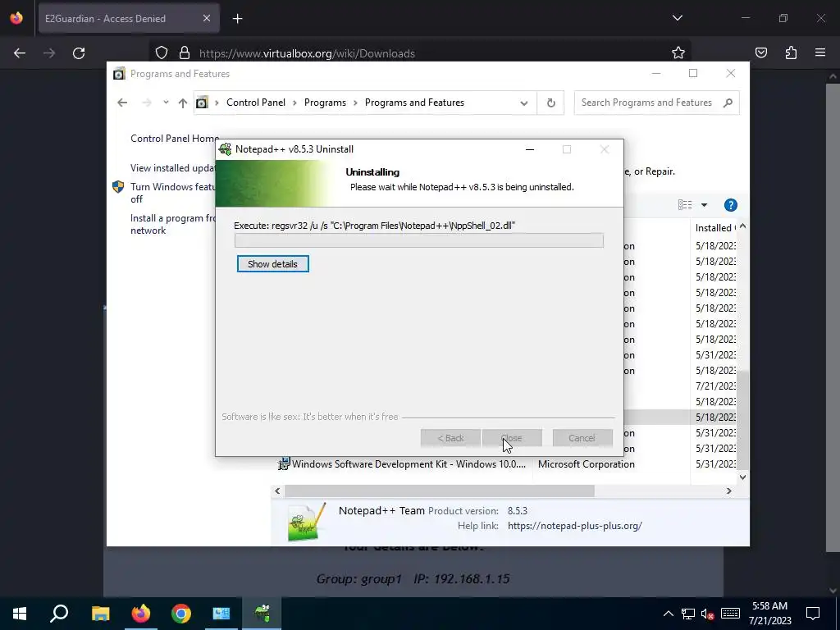Select the E2Guardian - Access Denied tab

tap(129, 19)
